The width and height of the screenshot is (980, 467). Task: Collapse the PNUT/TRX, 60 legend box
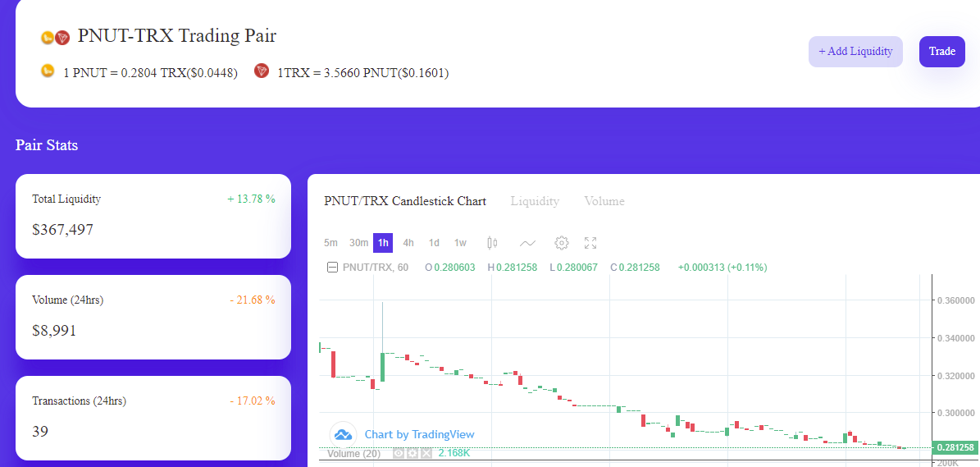(x=332, y=268)
